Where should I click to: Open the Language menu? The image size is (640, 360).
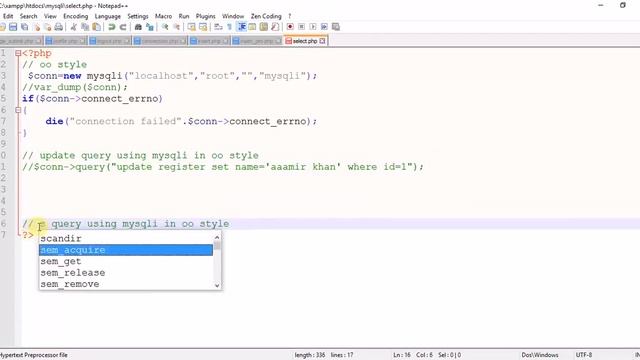tap(108, 16)
